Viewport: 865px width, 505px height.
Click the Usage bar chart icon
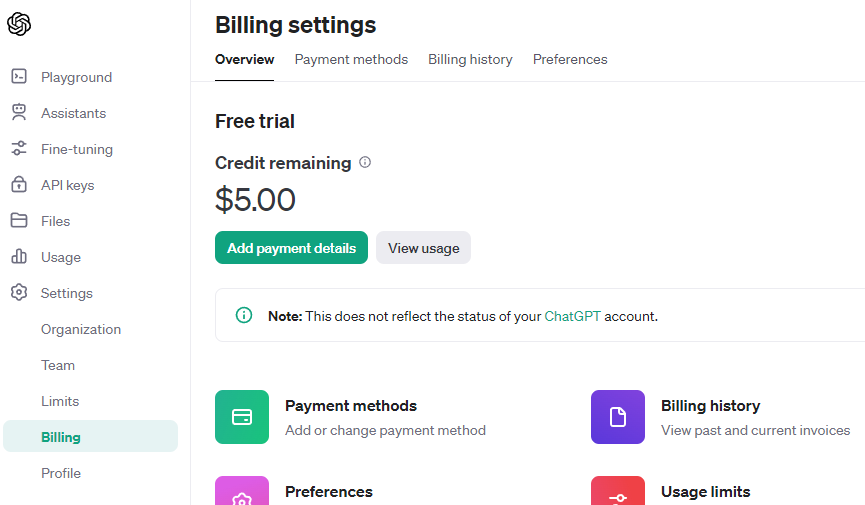pyautogui.click(x=19, y=257)
